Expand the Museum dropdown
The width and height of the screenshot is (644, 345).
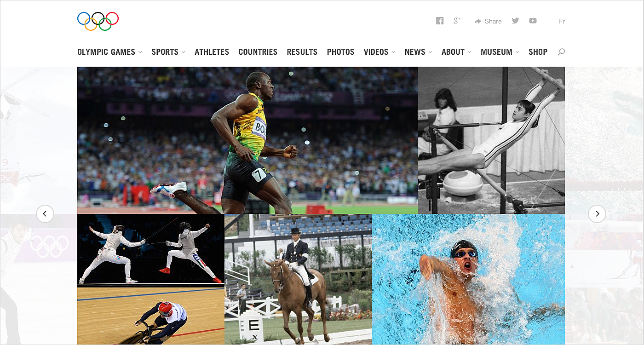coord(500,52)
